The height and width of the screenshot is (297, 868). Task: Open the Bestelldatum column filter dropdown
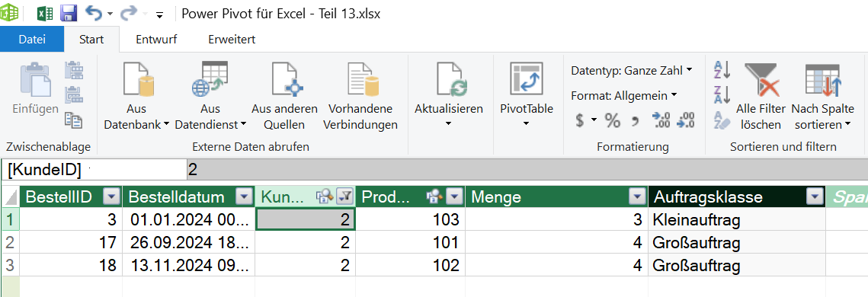coord(244,197)
